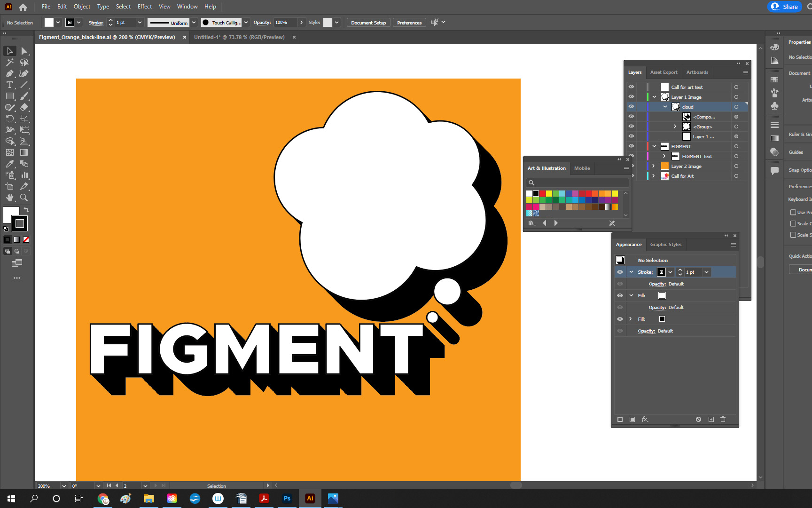Open the Object menu

click(82, 7)
